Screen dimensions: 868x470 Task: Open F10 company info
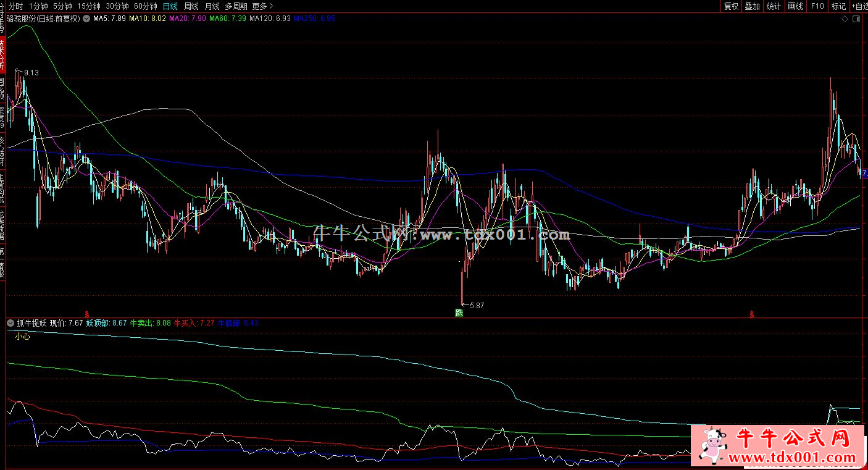[817, 6]
